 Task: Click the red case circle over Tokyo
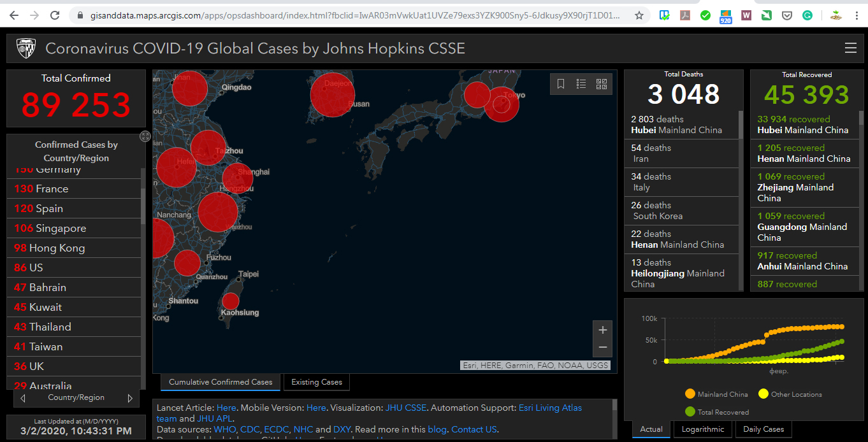(502, 104)
